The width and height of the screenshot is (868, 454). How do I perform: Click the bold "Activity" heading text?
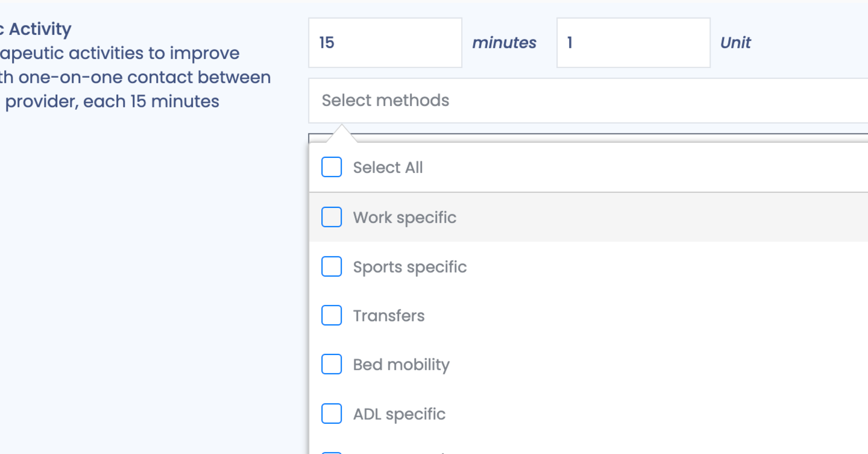click(40, 29)
